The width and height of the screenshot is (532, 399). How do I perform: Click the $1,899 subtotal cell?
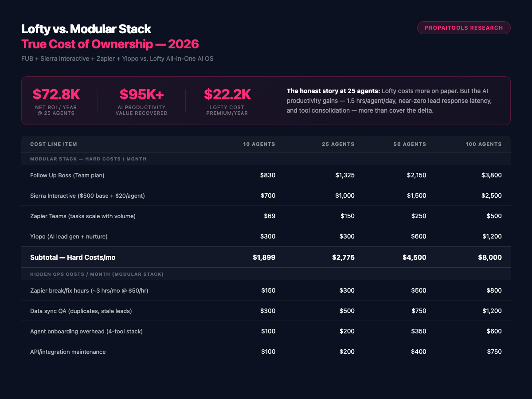pos(264,257)
